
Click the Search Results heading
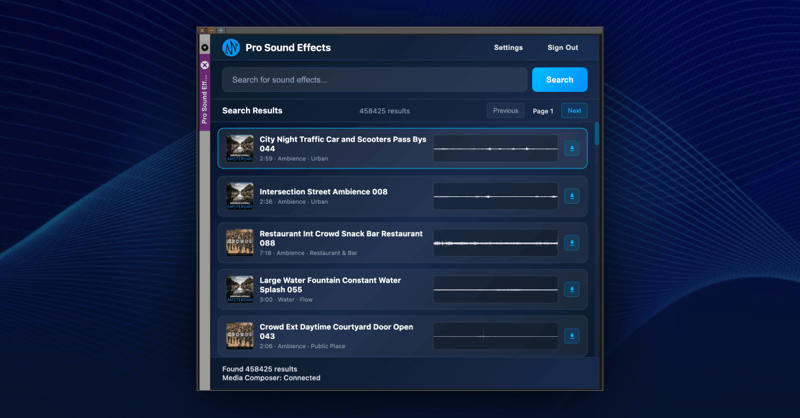pyautogui.click(x=252, y=111)
